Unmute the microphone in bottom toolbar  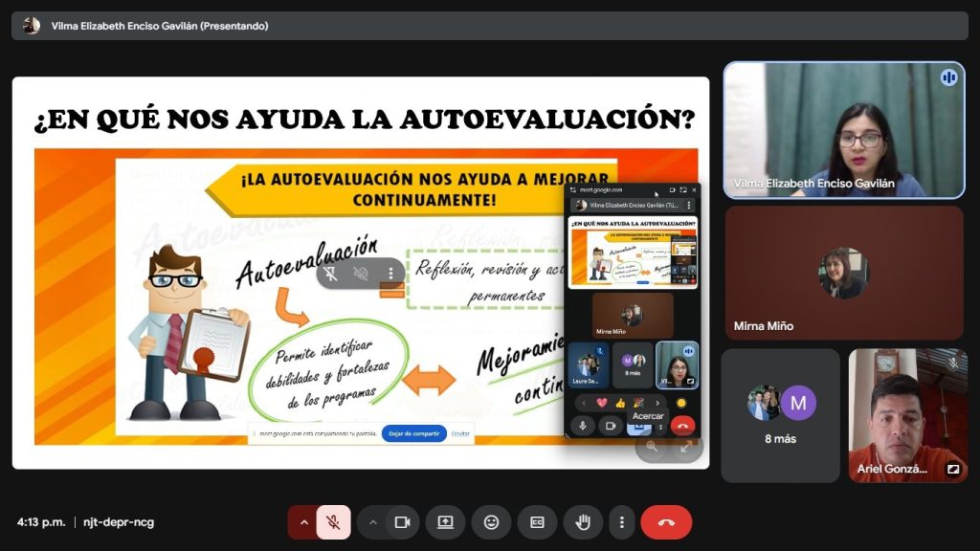[333, 522]
